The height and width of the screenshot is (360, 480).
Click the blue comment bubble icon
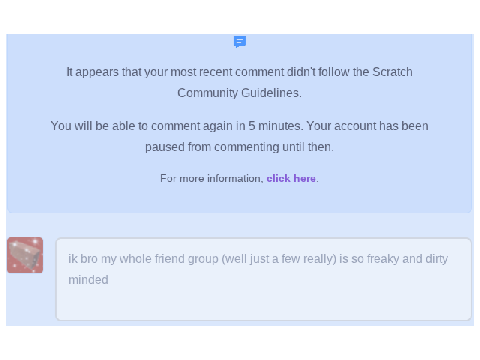point(240,42)
